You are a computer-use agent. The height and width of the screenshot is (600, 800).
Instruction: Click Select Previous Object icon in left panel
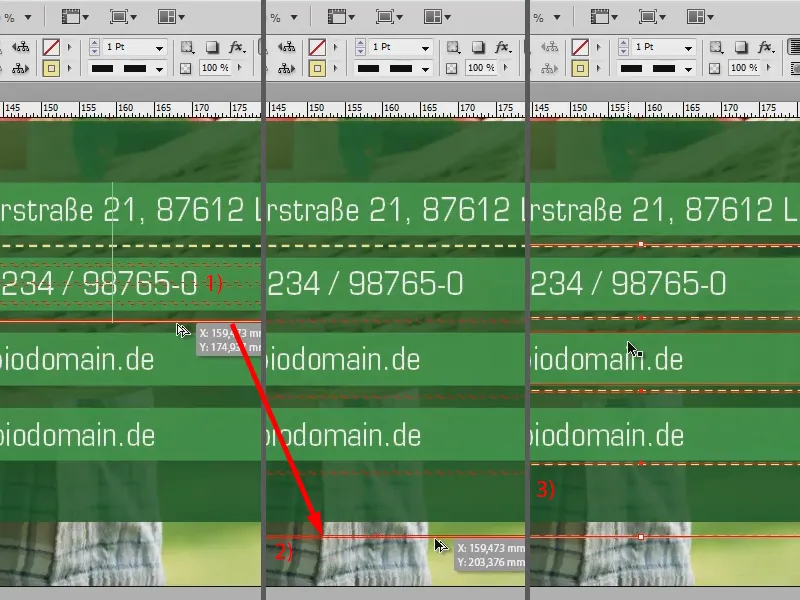[x=20, y=47]
